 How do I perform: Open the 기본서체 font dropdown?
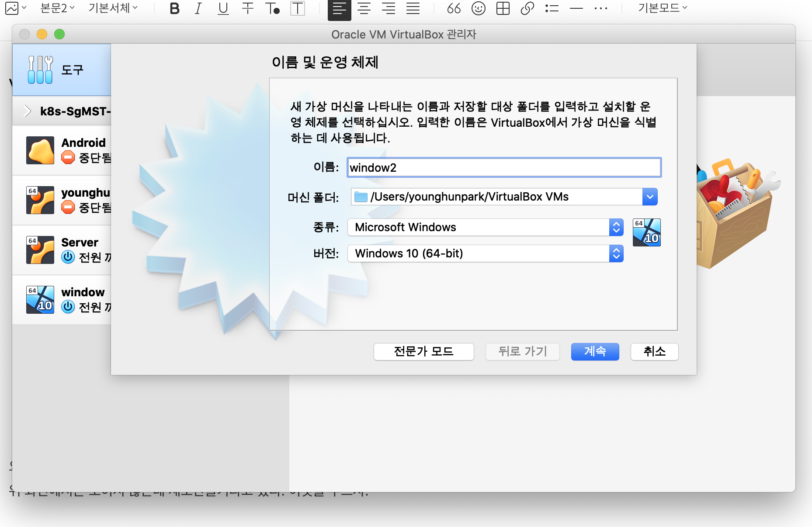pos(113,8)
